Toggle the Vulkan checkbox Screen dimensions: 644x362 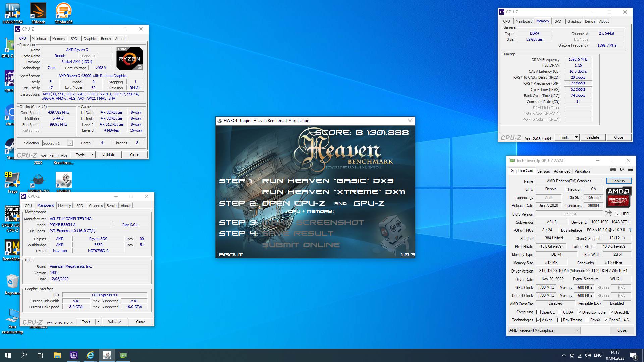coord(538,320)
